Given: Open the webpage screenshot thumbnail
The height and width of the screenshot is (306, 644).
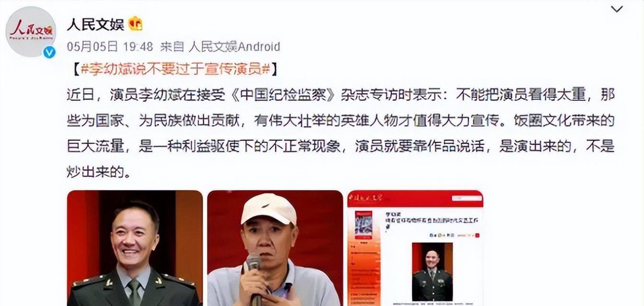Looking at the screenshot, I should (x=415, y=248).
